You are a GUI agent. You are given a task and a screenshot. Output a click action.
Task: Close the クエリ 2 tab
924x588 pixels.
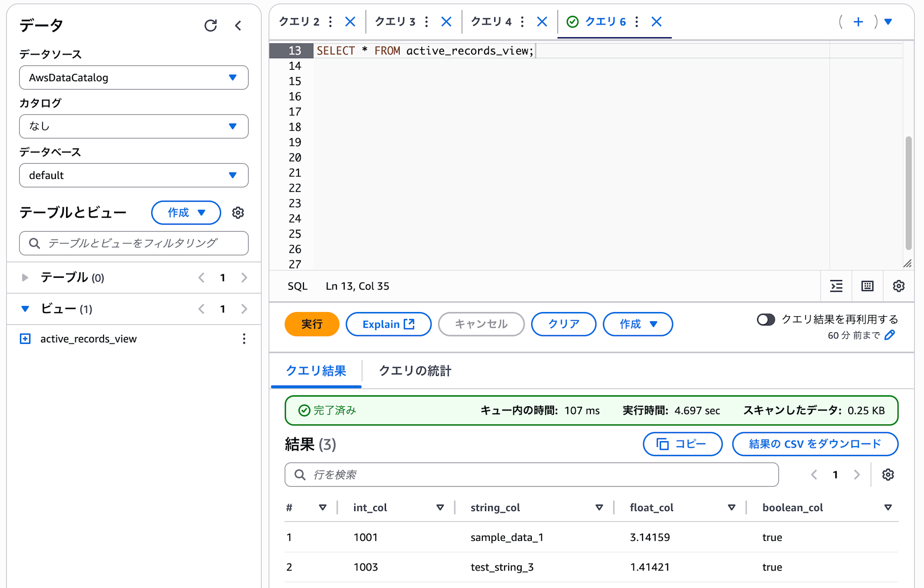(x=350, y=22)
